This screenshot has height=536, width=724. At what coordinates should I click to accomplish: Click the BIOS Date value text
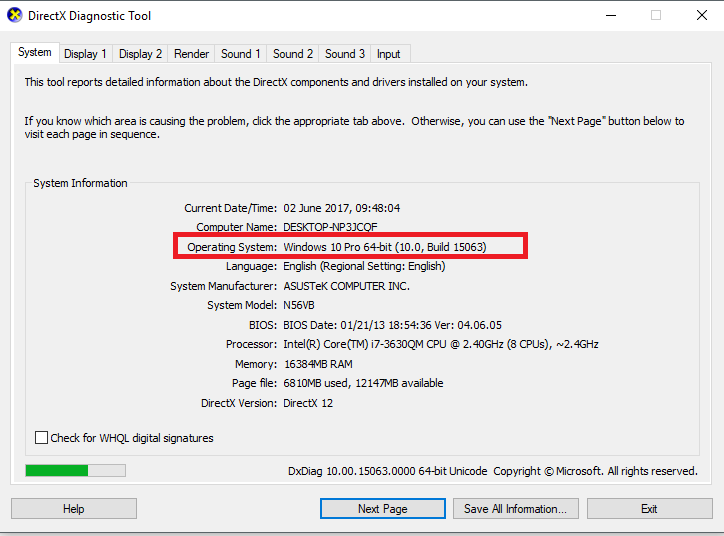coord(392,325)
